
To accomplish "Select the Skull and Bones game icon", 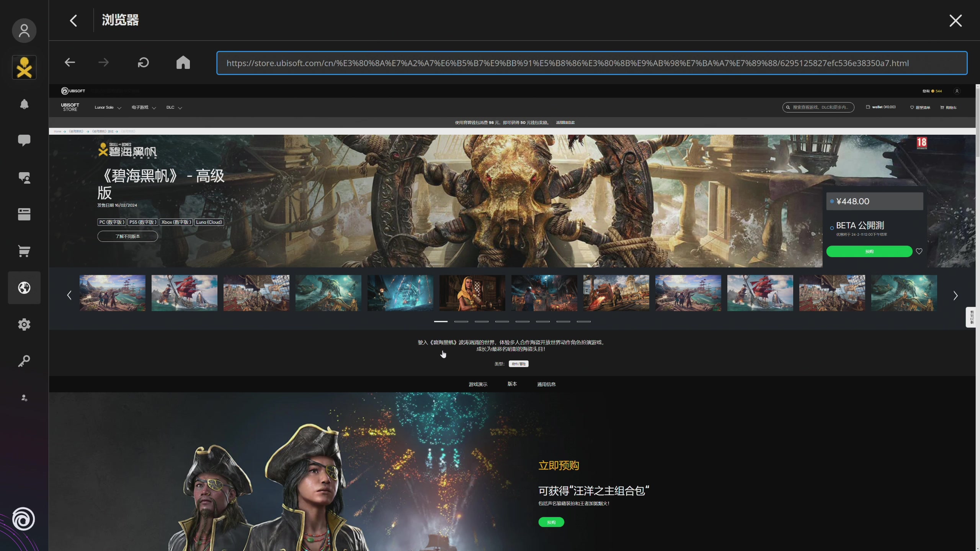I will click(24, 67).
